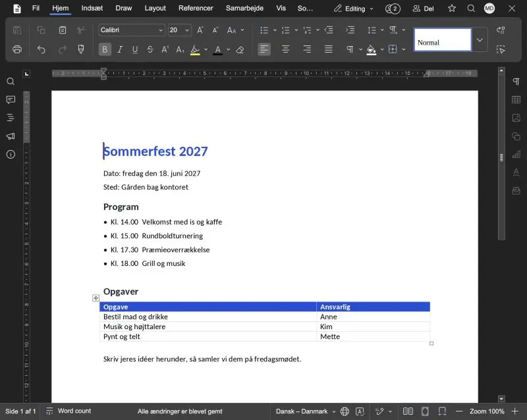Expand the Change case options

tap(242, 30)
